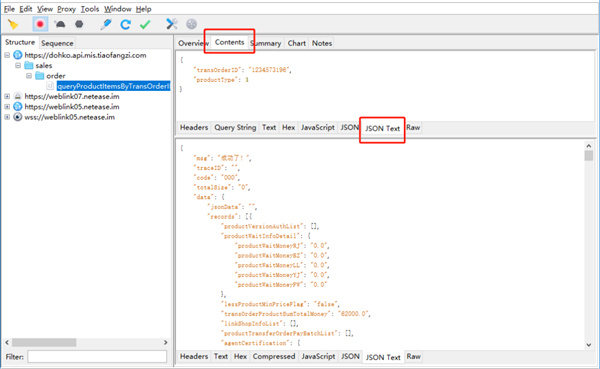Click the green validate checkmark icon
This screenshot has width=600, height=369.
[x=145, y=24]
